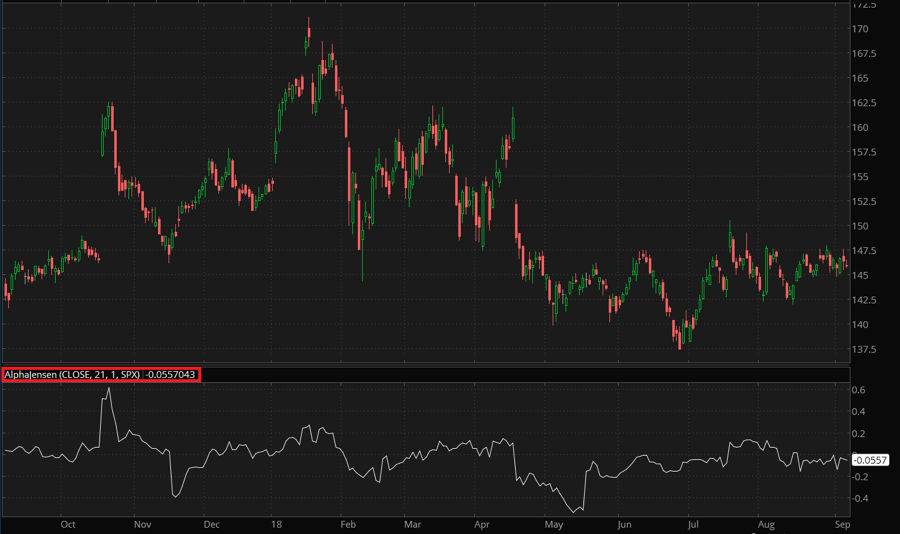The height and width of the screenshot is (534, 900).
Task: Click the 137.5 price axis label
Action: click(x=864, y=349)
